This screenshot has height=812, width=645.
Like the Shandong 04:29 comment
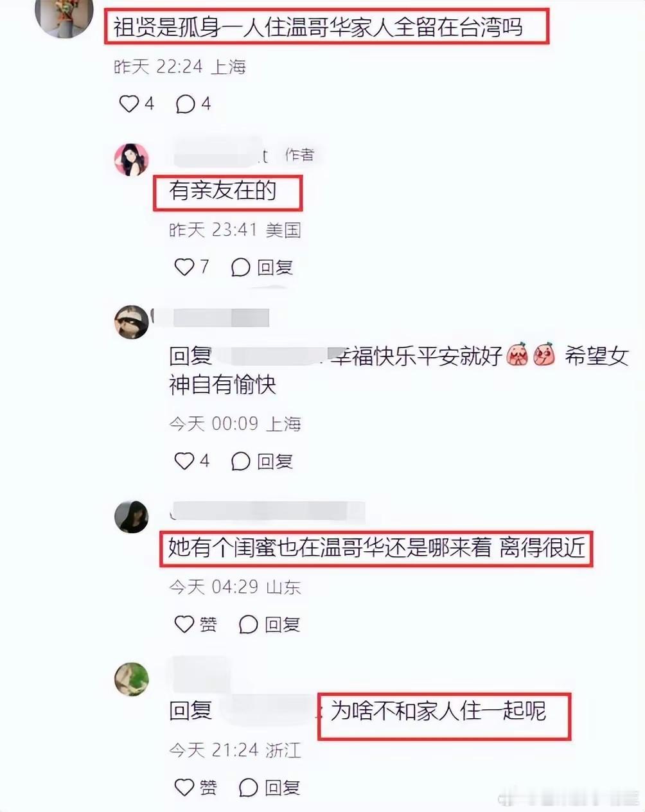point(184,624)
